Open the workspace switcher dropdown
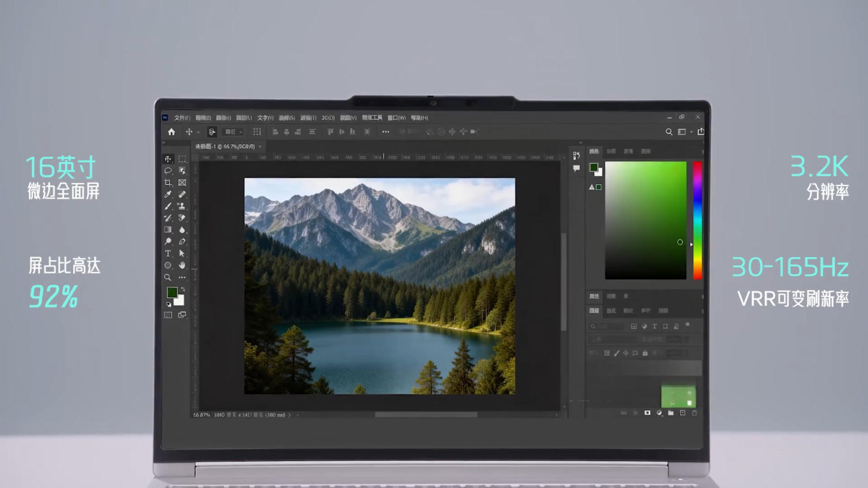The image size is (868, 488). click(x=685, y=132)
